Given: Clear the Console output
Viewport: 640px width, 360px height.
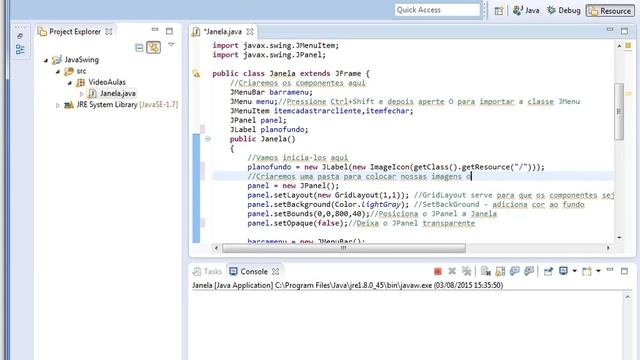Looking at the screenshot, I should (x=485, y=271).
